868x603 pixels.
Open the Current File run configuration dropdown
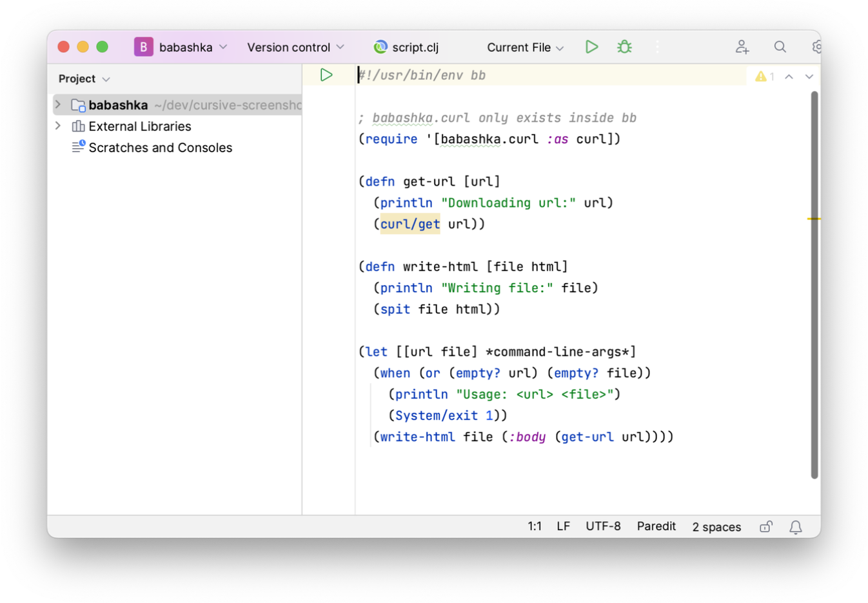(x=525, y=47)
